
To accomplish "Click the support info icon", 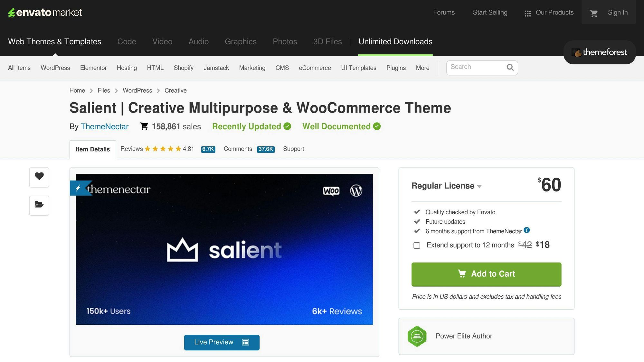I will (x=527, y=230).
